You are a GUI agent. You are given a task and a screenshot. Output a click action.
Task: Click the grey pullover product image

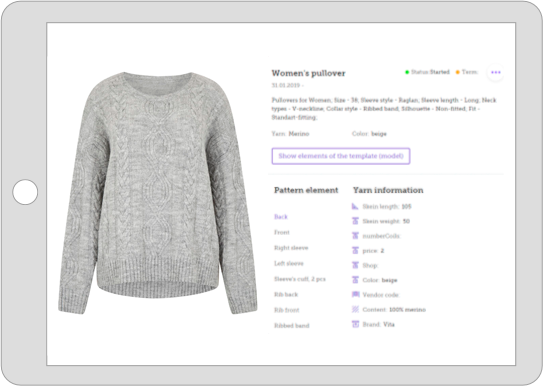(158, 193)
